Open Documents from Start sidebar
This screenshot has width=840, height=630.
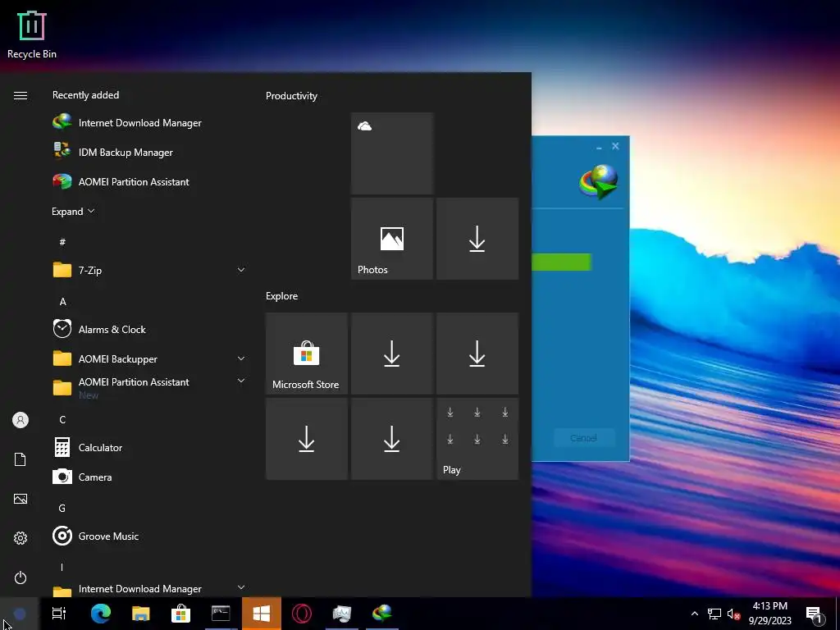coord(21,459)
